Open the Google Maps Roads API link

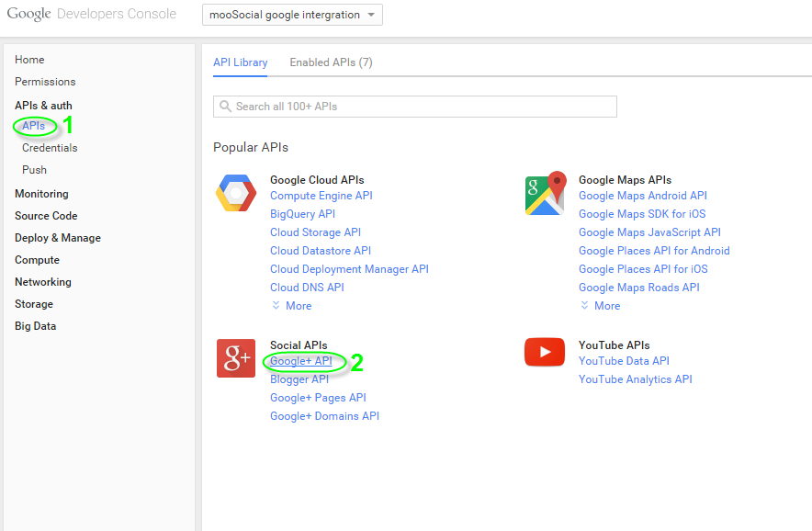tap(639, 288)
